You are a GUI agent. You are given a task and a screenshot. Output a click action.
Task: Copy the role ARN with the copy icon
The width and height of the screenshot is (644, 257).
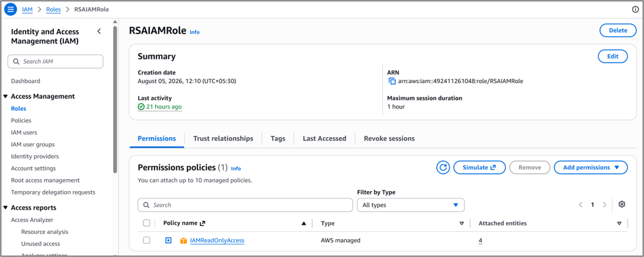click(x=392, y=81)
